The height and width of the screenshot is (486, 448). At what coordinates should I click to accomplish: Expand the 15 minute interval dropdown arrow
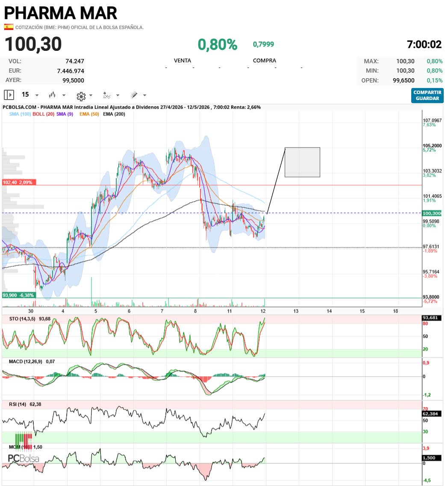(x=37, y=95)
